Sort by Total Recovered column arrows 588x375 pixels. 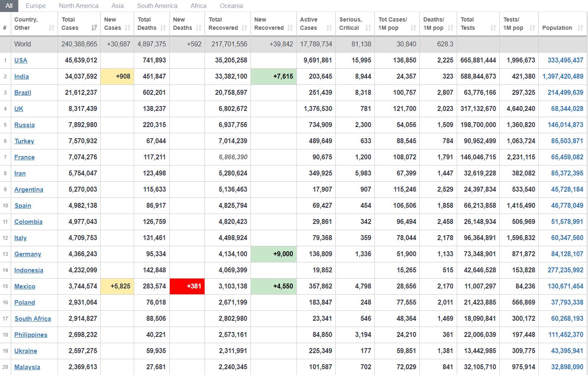(x=244, y=28)
